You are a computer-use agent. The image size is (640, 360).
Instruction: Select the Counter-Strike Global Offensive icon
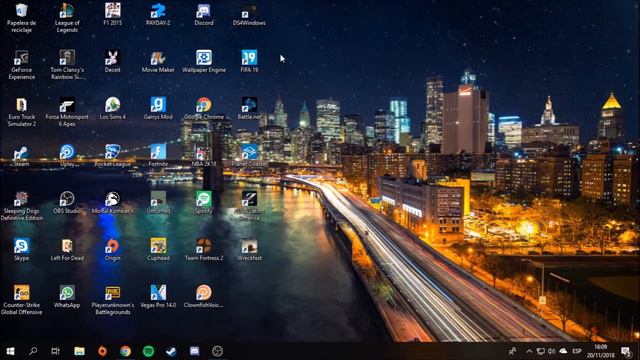pyautogui.click(x=22, y=300)
